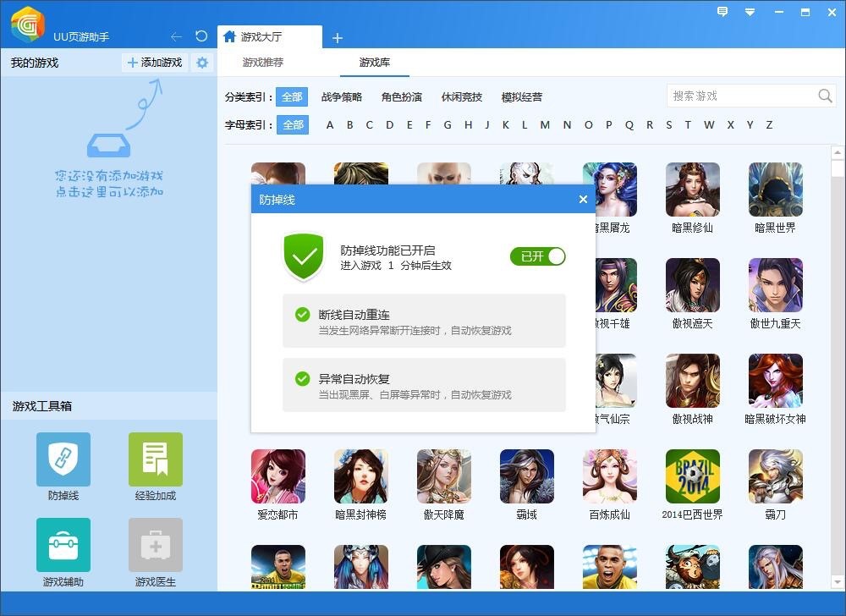This screenshot has height=616, width=846.
Task: Switch to the 游戏推荐 tab
Action: point(263,63)
